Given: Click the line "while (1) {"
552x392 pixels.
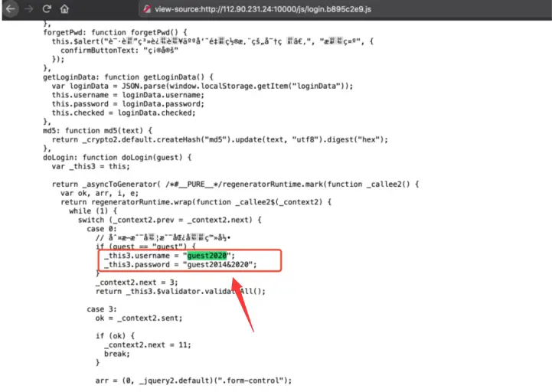Looking at the screenshot, I should click(x=93, y=211).
